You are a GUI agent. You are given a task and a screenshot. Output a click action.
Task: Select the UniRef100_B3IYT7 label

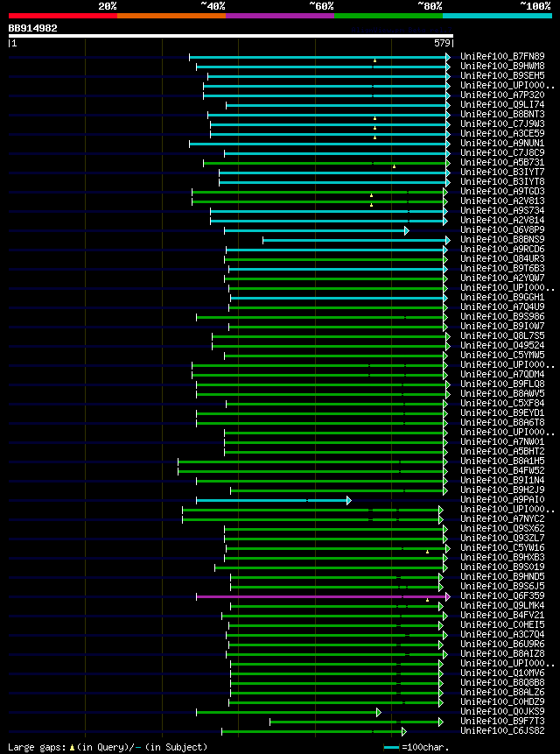[x=502, y=173]
